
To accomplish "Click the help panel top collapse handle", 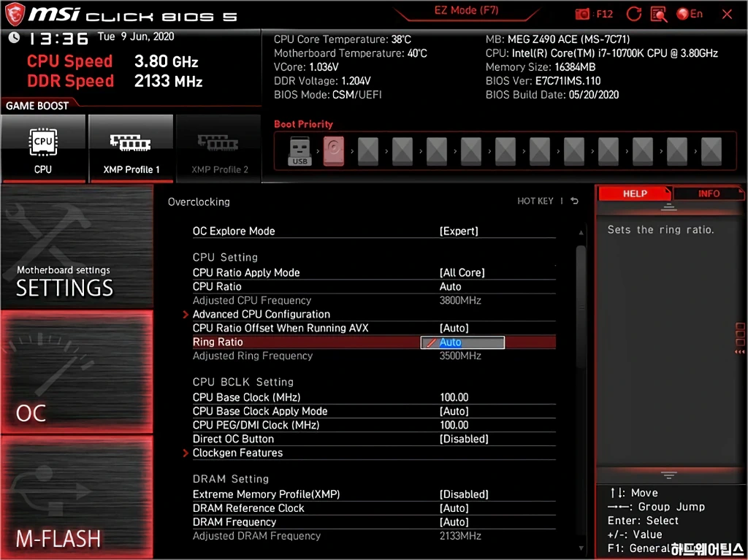I will coord(668,207).
